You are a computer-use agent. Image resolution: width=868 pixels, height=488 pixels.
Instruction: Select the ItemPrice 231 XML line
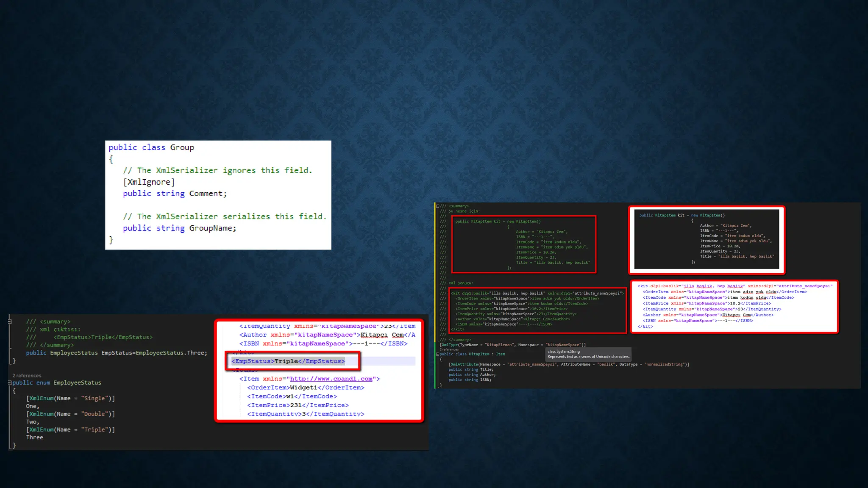coord(298,405)
